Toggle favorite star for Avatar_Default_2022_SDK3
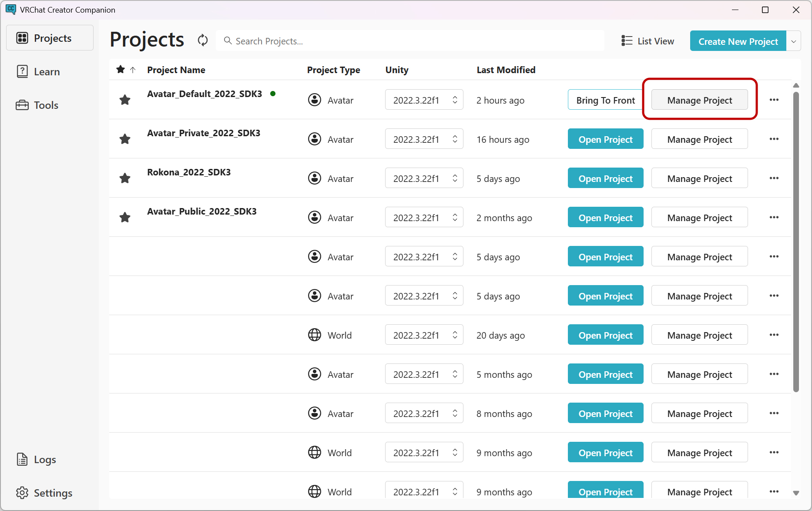The height and width of the screenshot is (511, 812). 125,100
